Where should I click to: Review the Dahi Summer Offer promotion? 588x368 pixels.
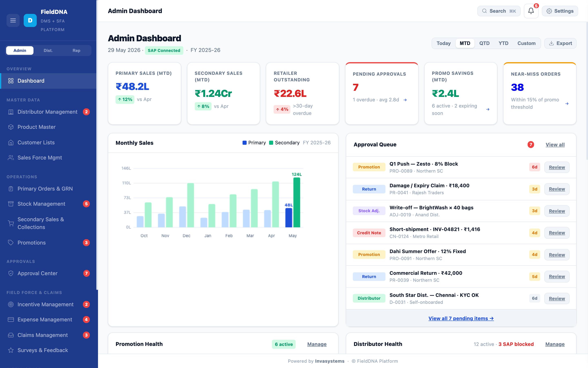point(557,255)
